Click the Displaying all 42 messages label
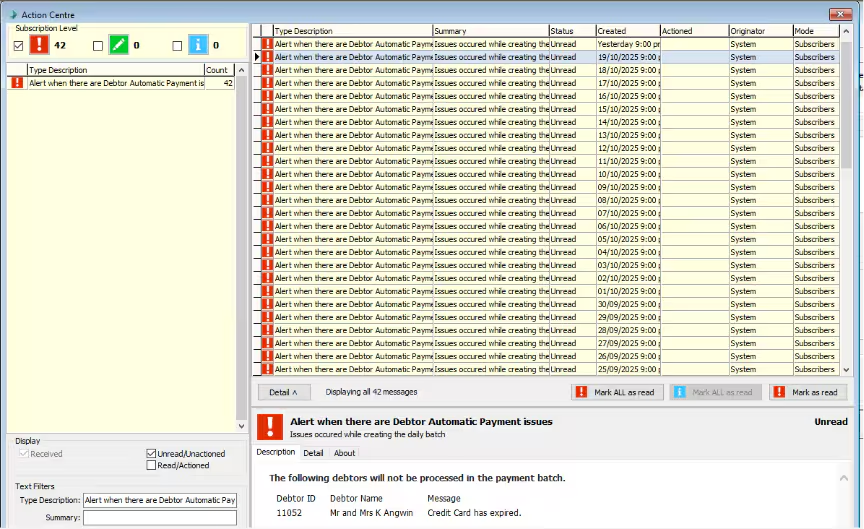This screenshot has height=529, width=864. (371, 392)
